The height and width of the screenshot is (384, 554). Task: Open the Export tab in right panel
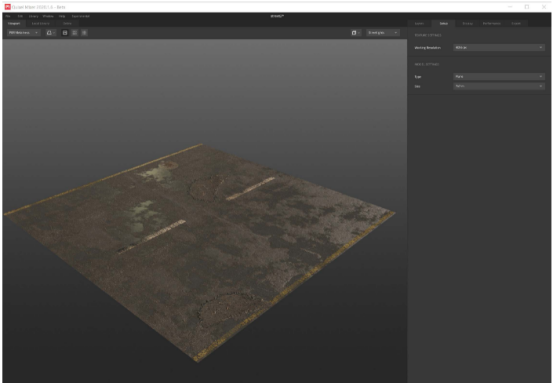(x=516, y=23)
